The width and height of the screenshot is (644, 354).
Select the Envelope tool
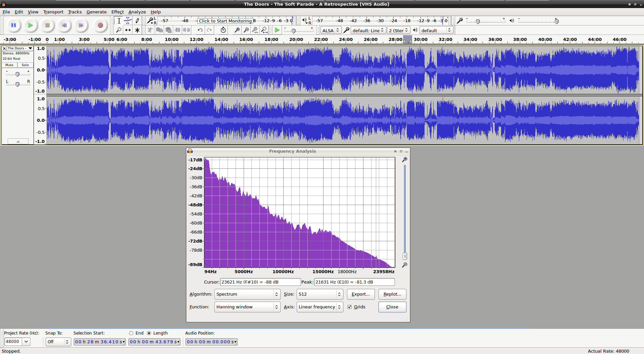128,21
